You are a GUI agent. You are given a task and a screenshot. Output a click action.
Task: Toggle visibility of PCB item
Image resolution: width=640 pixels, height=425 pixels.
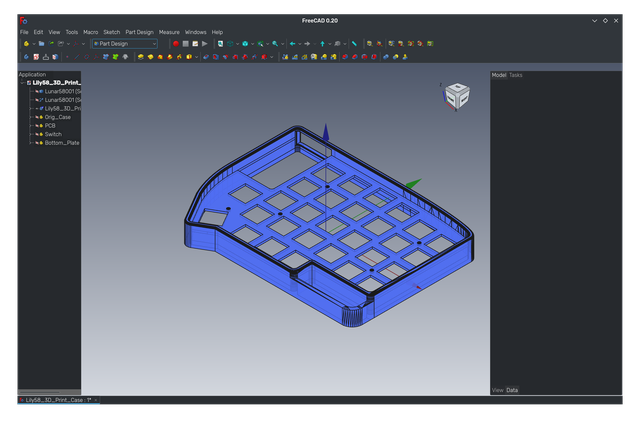tap(37, 126)
